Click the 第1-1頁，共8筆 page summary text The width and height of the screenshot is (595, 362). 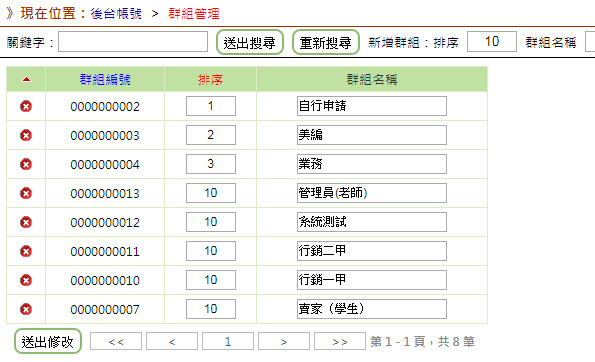pyautogui.click(x=422, y=342)
